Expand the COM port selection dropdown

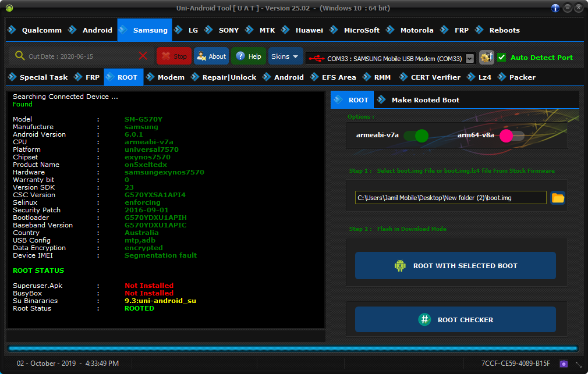[x=470, y=59]
